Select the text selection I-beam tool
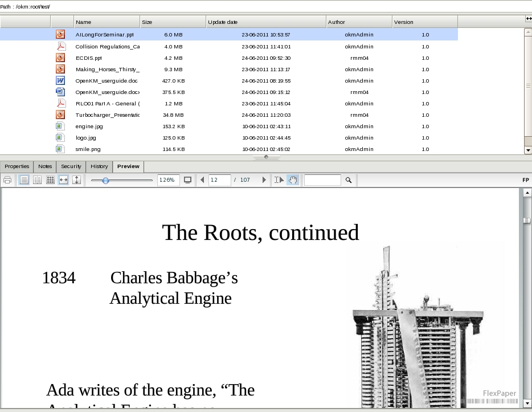This screenshot has height=412, width=532. pos(279,180)
